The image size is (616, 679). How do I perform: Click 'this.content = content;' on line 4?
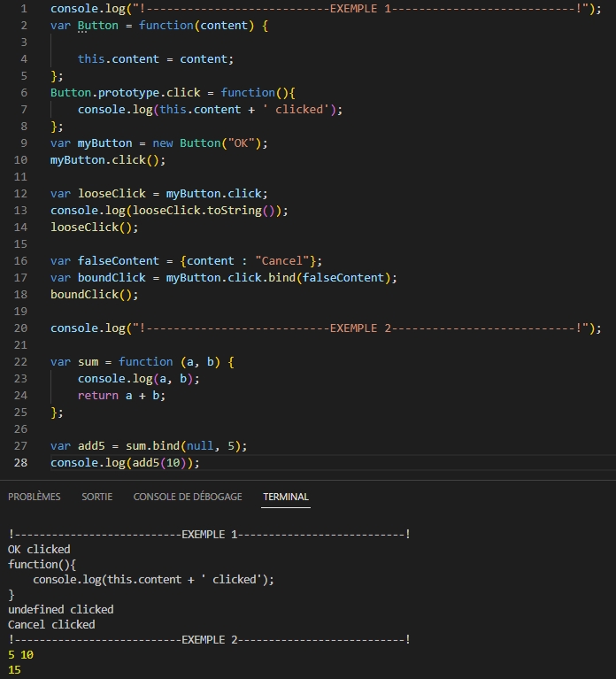pyautogui.click(x=156, y=59)
